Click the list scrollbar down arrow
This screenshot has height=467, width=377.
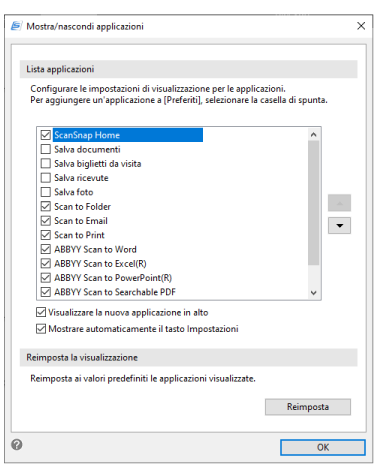313,293
